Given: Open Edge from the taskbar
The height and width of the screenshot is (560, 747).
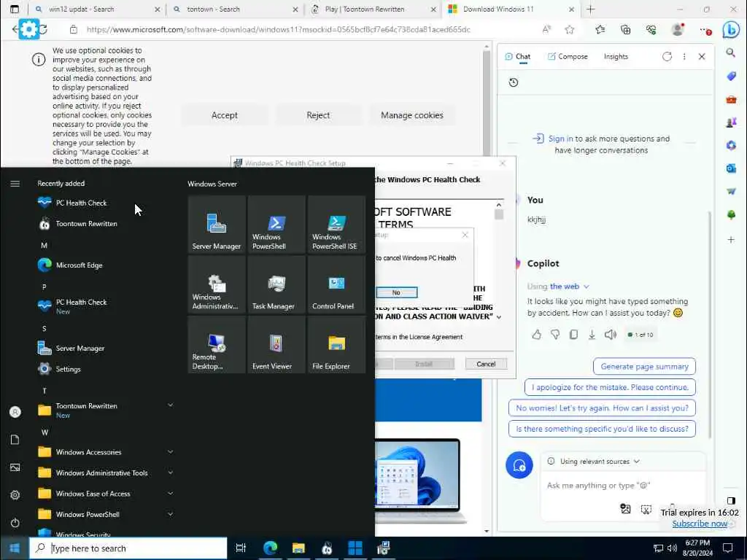Looking at the screenshot, I should (270, 548).
